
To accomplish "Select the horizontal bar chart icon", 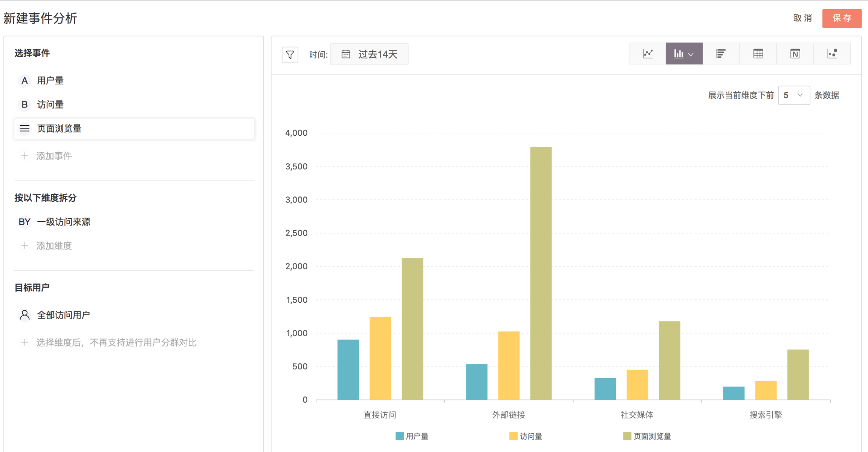I will pos(721,54).
